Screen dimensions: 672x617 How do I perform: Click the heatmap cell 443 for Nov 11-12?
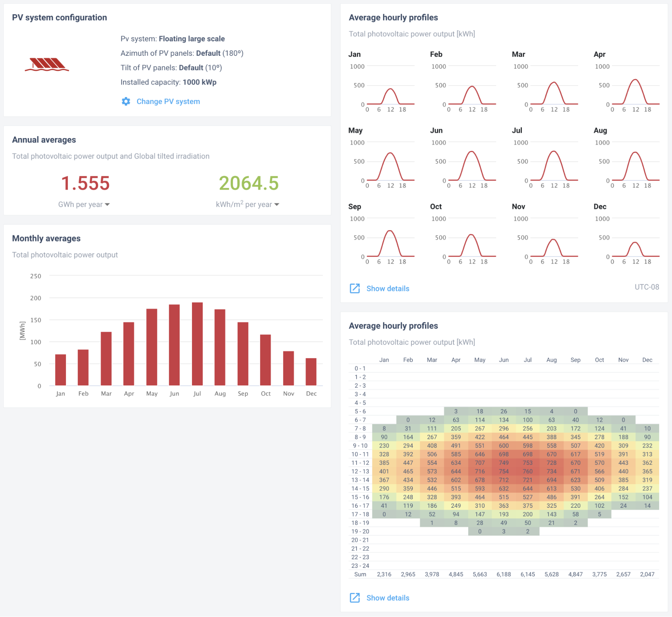pyautogui.click(x=623, y=463)
